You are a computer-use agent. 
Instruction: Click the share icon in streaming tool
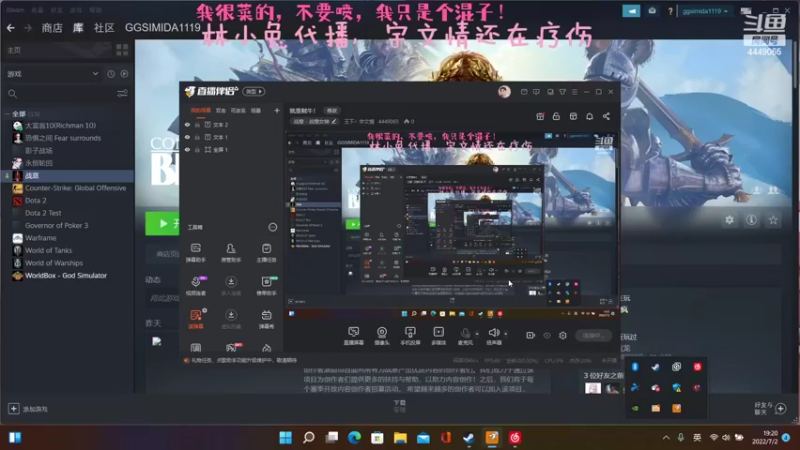click(x=606, y=116)
